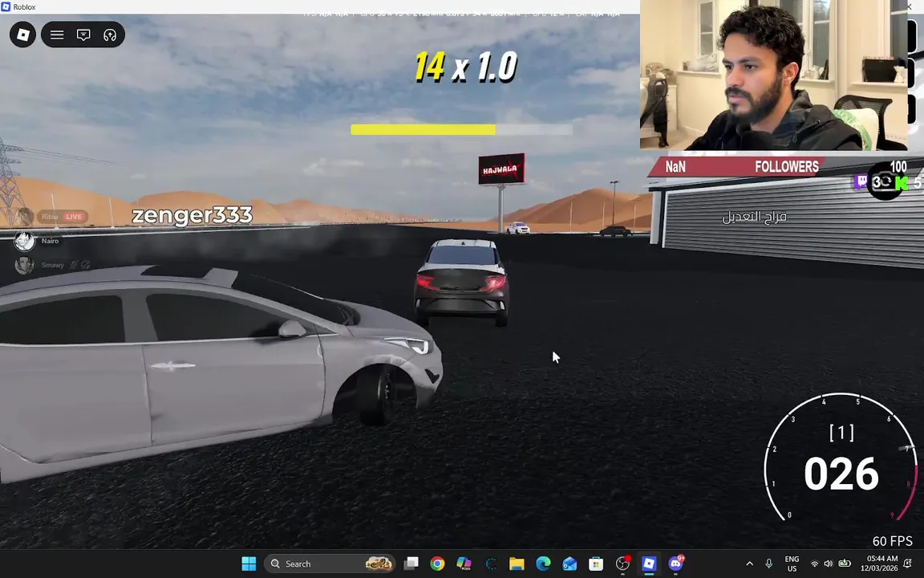Open the clock showing 05:44 AM

(x=882, y=564)
